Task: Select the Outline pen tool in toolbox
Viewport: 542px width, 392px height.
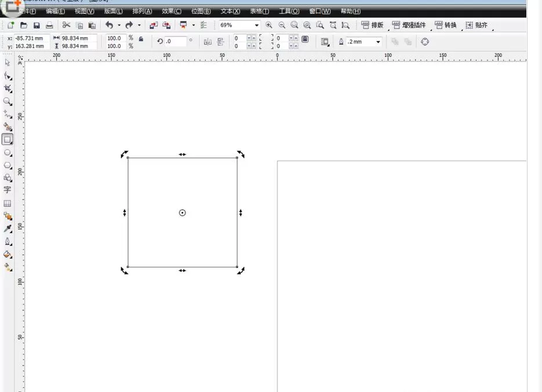Action: [x=8, y=241]
